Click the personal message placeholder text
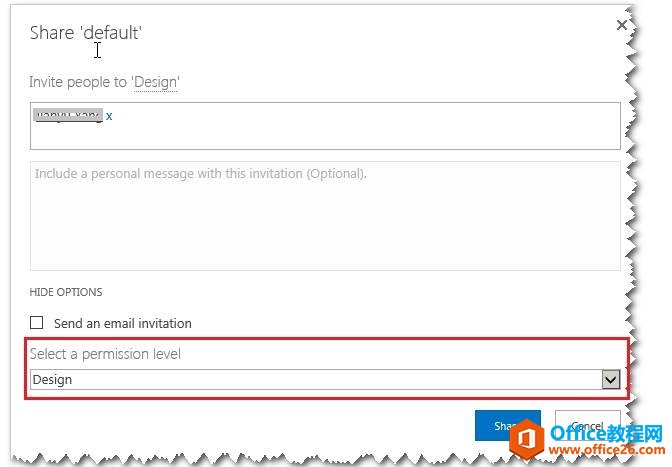Viewport: 672px width, 467px height. [200, 173]
